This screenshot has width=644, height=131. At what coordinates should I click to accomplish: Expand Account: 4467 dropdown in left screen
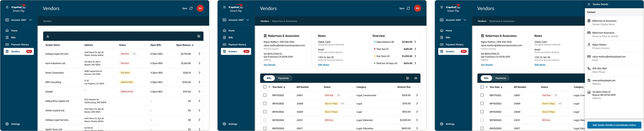pyautogui.click(x=30, y=20)
